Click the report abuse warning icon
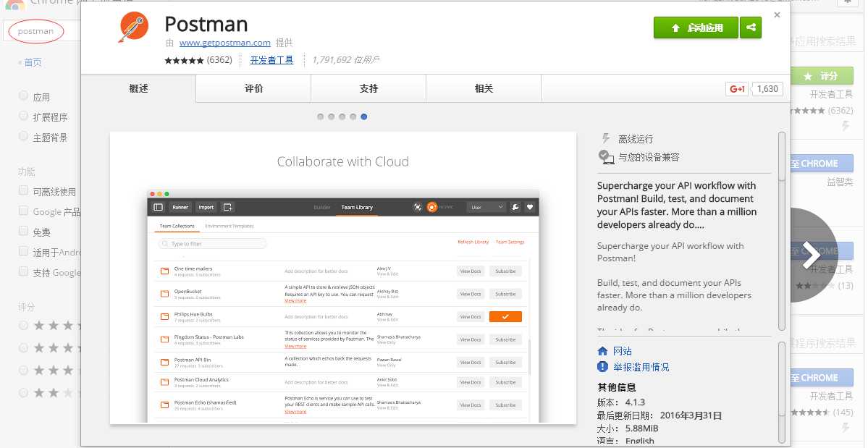This screenshot has width=868, height=448. click(603, 367)
